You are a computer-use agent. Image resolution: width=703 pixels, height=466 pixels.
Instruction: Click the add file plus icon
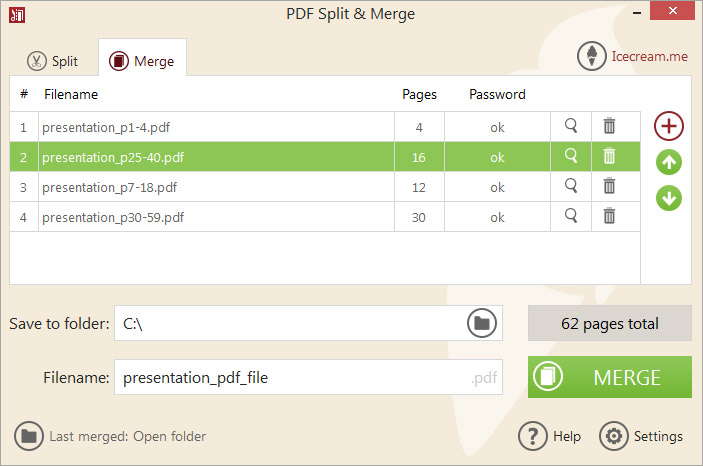point(669,126)
